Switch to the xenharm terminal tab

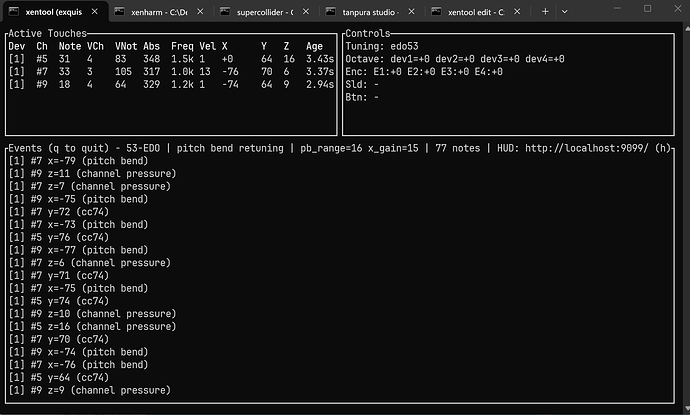tap(158, 12)
